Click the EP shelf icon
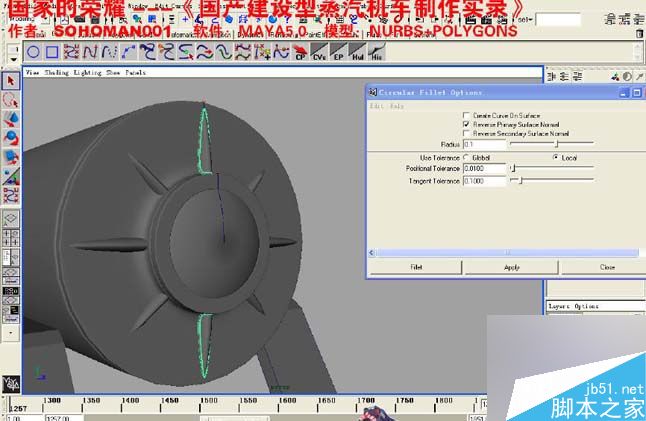This screenshot has width=646, height=421. click(338, 52)
